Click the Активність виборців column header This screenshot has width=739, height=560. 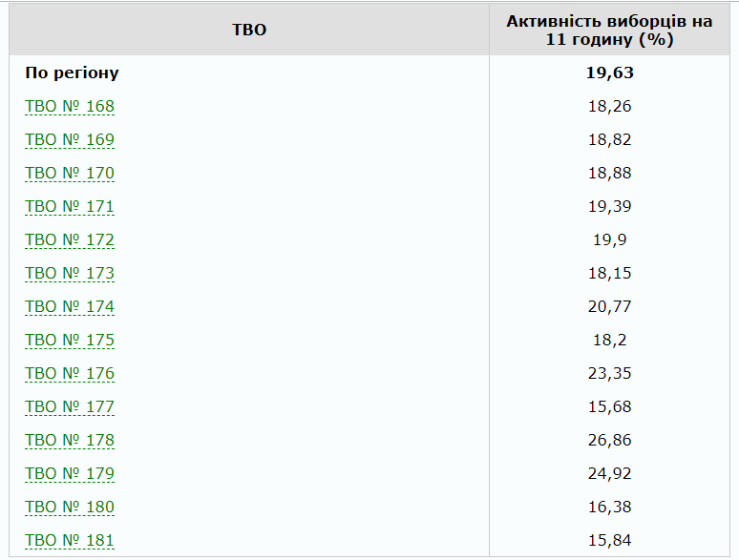tap(609, 30)
